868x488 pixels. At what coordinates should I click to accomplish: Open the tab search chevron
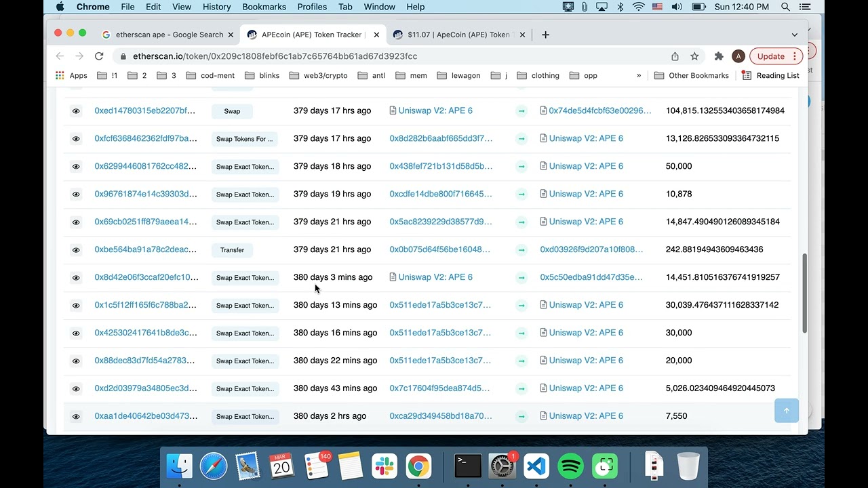coord(795,35)
